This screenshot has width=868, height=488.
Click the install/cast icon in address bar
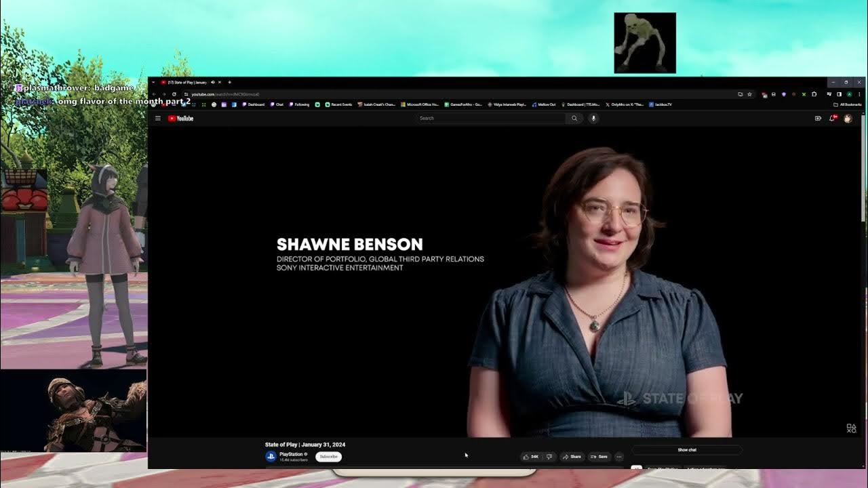740,94
